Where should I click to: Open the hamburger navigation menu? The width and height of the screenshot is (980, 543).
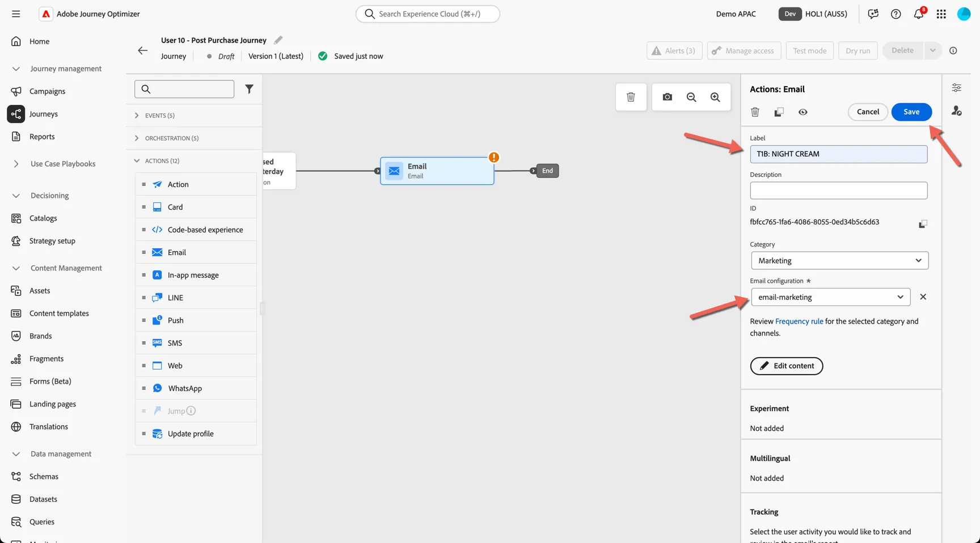click(16, 14)
